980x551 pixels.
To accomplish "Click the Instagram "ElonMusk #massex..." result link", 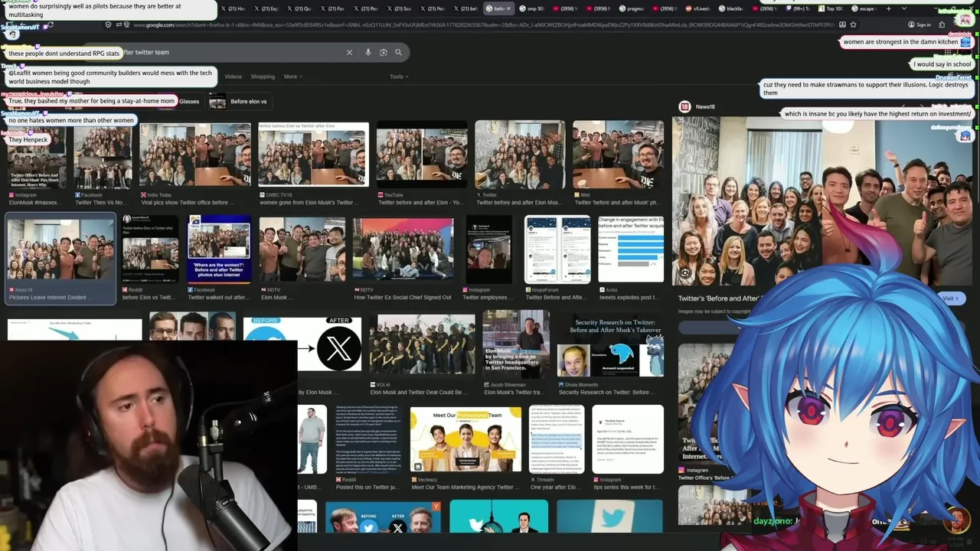I will point(34,199).
